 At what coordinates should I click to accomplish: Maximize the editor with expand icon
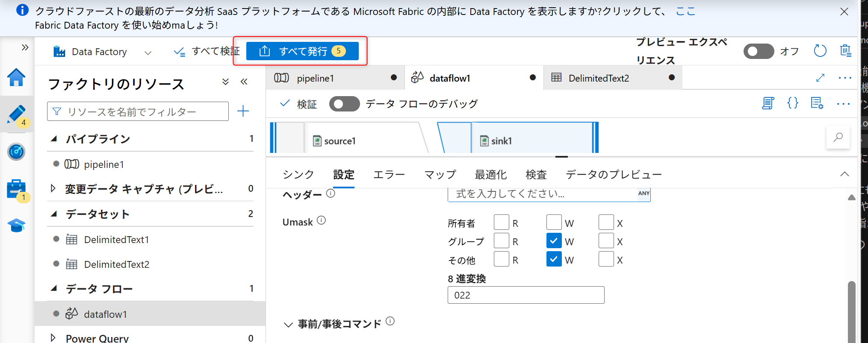pyautogui.click(x=820, y=78)
